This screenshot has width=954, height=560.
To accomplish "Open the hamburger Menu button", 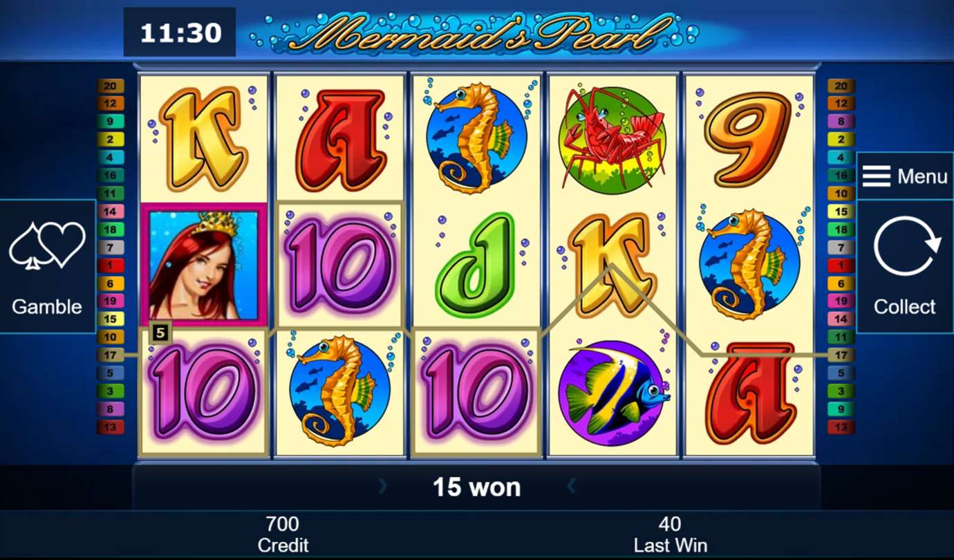I will pos(905,176).
